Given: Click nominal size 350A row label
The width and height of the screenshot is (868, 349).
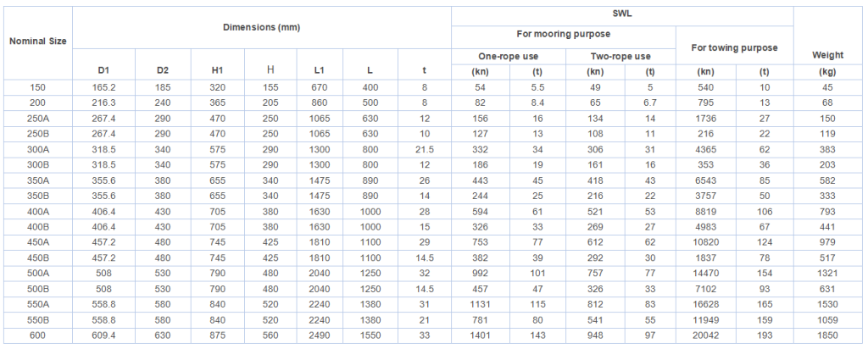Looking at the screenshot, I should tap(38, 180).
